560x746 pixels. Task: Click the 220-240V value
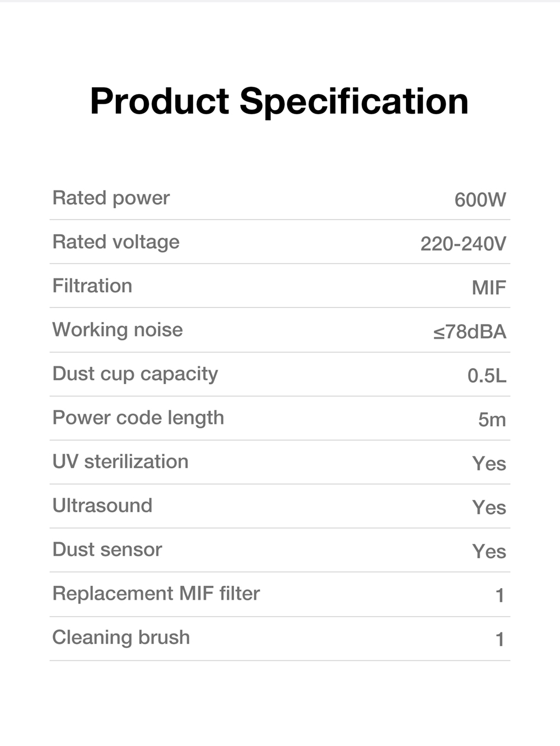click(463, 244)
